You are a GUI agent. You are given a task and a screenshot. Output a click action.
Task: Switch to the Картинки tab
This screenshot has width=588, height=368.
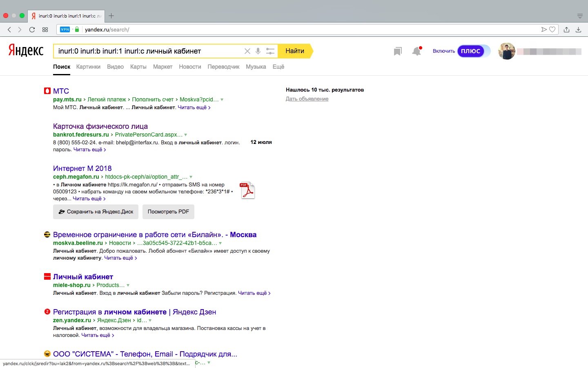pyautogui.click(x=88, y=67)
